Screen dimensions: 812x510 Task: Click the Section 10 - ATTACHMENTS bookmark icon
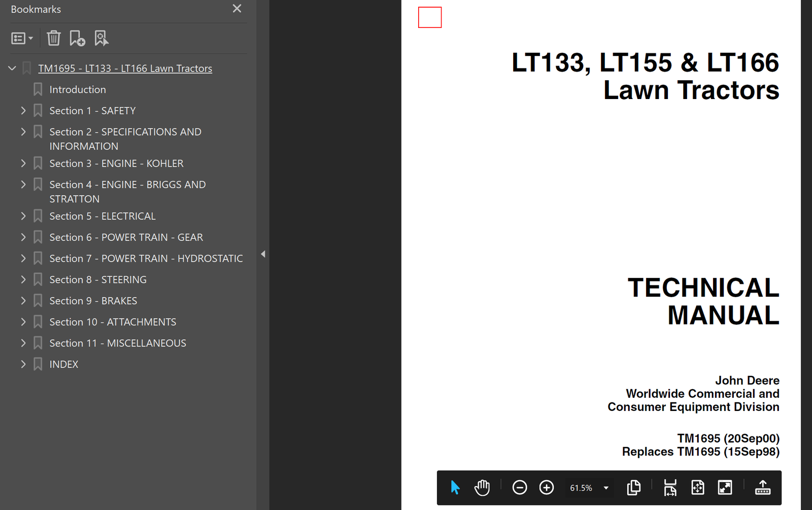[38, 322]
